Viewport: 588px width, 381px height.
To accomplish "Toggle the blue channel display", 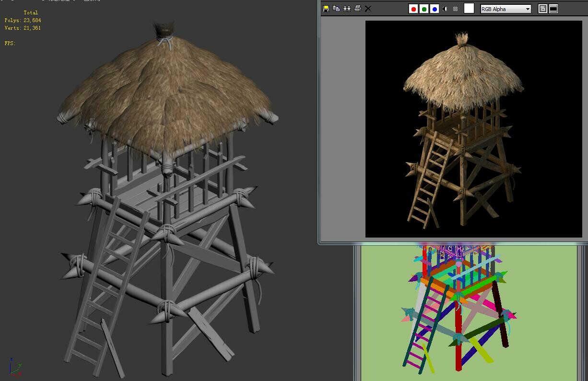I will 434,8.
